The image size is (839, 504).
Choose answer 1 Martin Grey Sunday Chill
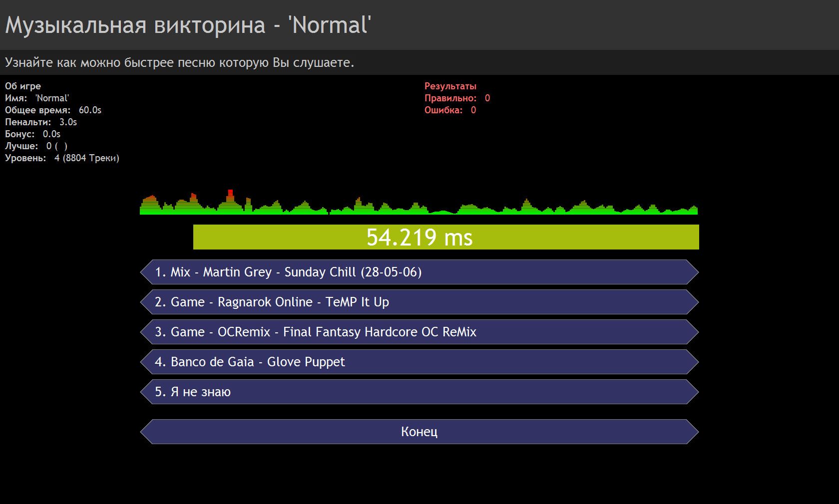[x=419, y=272]
